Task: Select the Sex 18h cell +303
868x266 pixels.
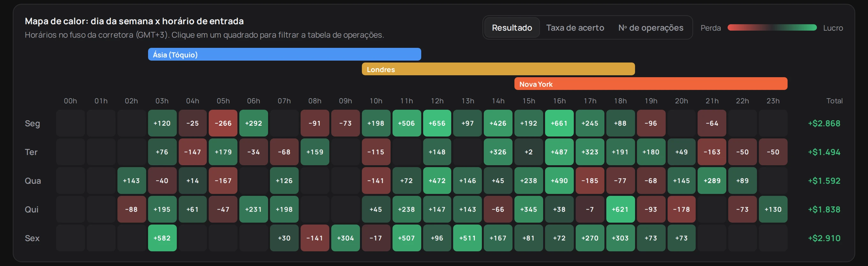Action: tap(620, 238)
